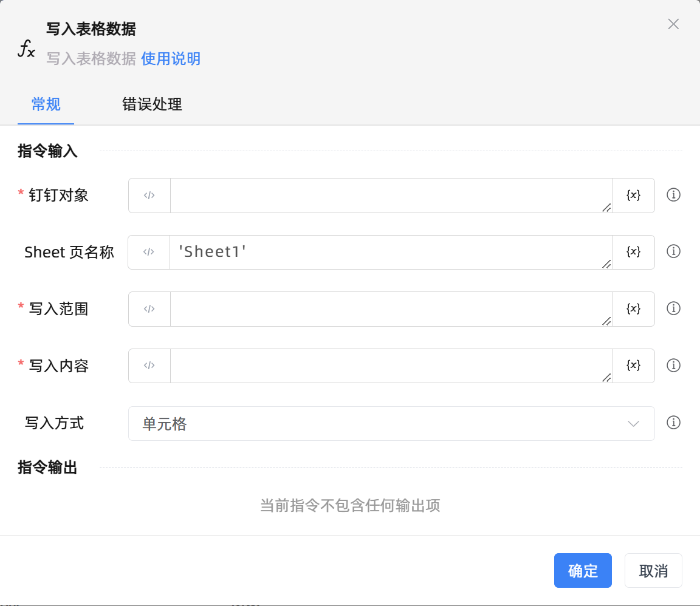Image resolution: width=700 pixels, height=606 pixels.
Task: View help info for 写入内容
Action: (673, 366)
